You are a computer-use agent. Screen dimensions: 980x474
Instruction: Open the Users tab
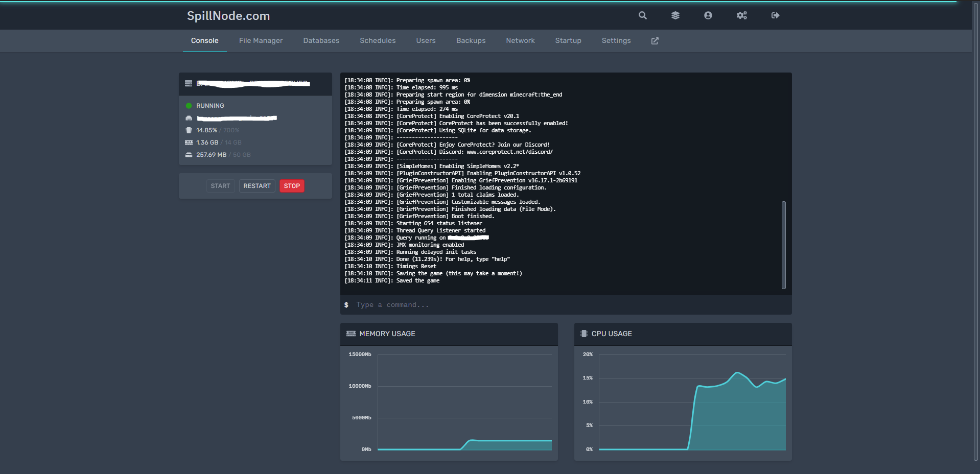pos(426,41)
